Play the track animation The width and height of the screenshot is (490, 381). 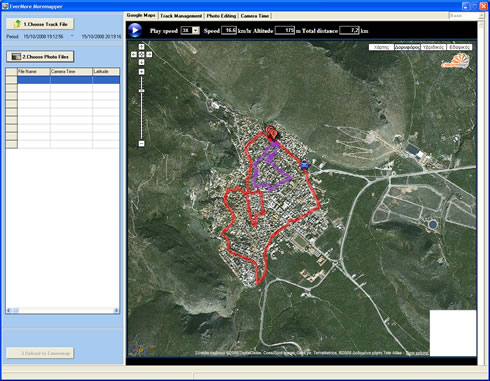coord(135,30)
